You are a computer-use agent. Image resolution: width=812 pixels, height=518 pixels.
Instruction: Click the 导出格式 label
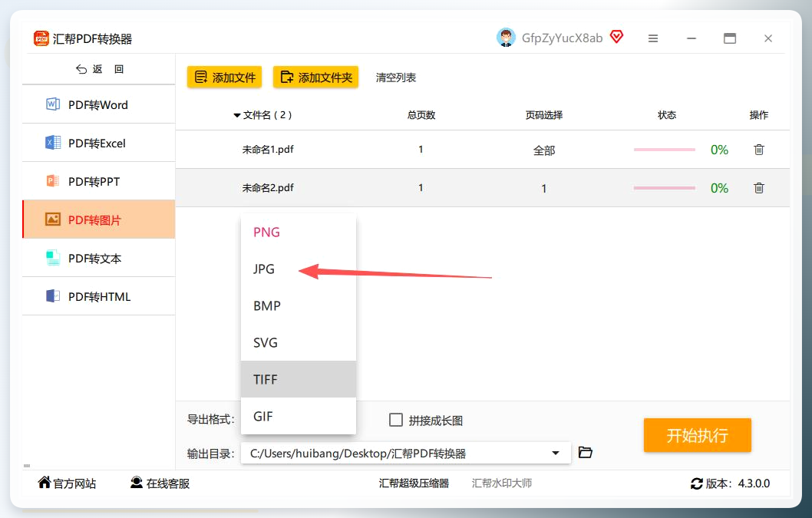tap(211, 419)
